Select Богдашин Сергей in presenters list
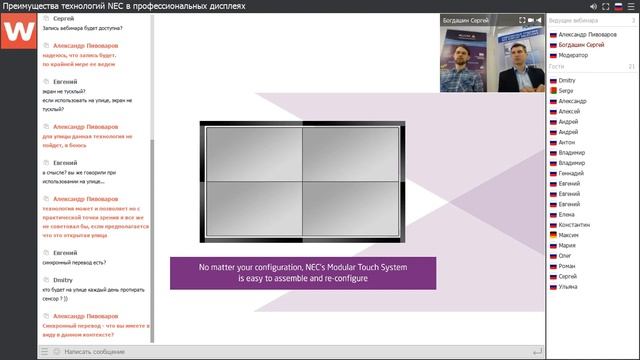The width and height of the screenshot is (640, 360). (581, 45)
